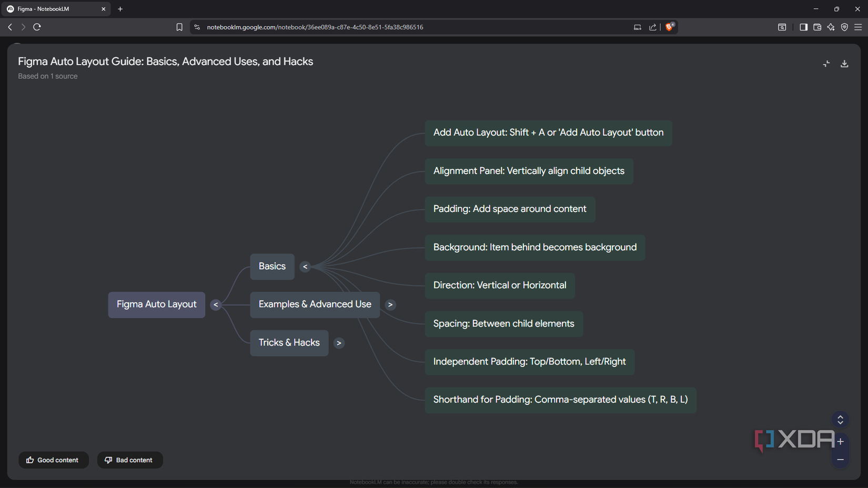The height and width of the screenshot is (488, 868).
Task: Reload the NotebookLM page
Action: 37,27
